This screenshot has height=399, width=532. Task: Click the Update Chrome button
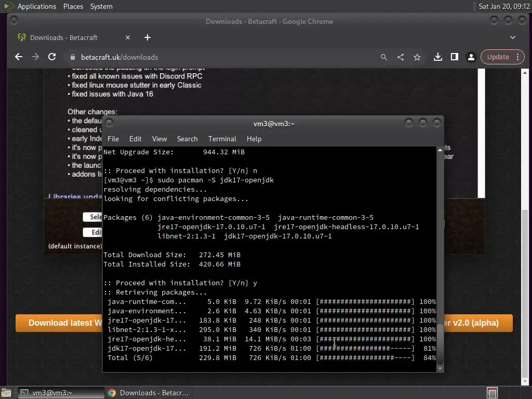pos(498,57)
